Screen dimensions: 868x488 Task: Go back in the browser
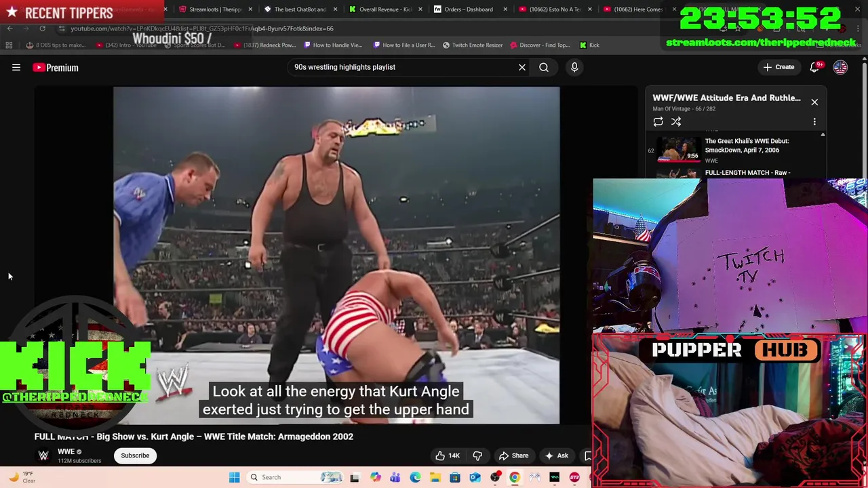pos(9,28)
